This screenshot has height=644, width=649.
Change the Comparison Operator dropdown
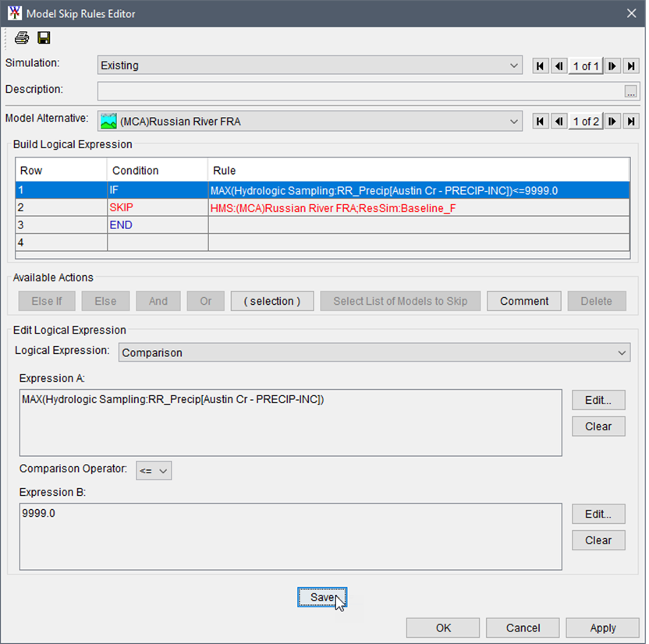pos(153,470)
